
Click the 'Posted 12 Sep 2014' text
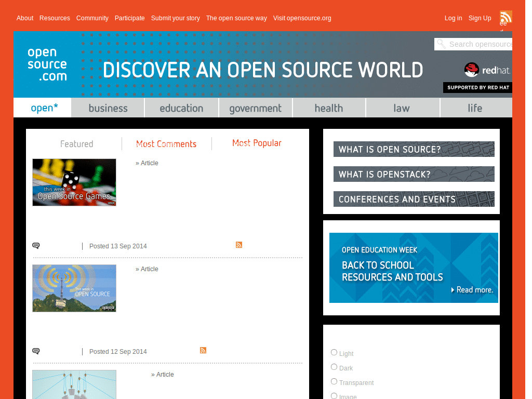(118, 352)
